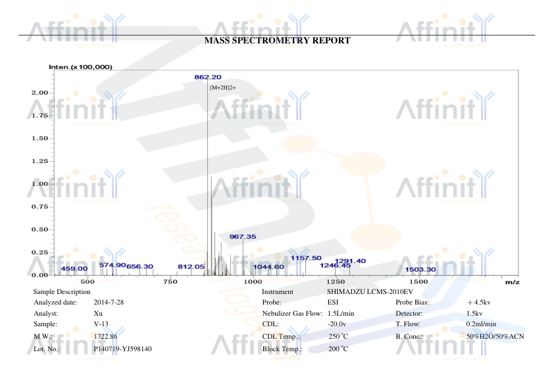Click the 1.75 intensity axis tick
The height and width of the screenshot is (392, 554).
39,116
